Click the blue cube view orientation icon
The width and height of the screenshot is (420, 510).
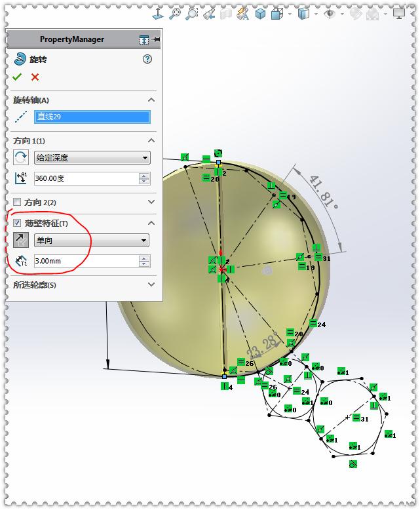260,14
